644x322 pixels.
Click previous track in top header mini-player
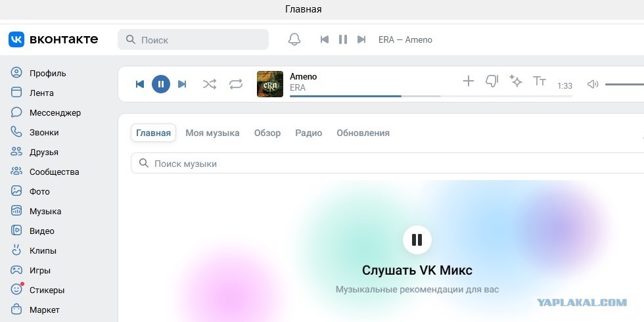coord(325,39)
